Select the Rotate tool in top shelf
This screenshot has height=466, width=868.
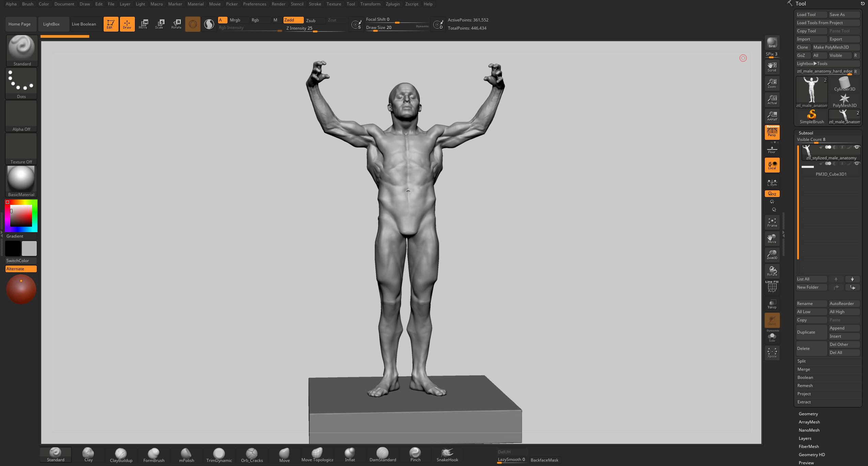176,24
